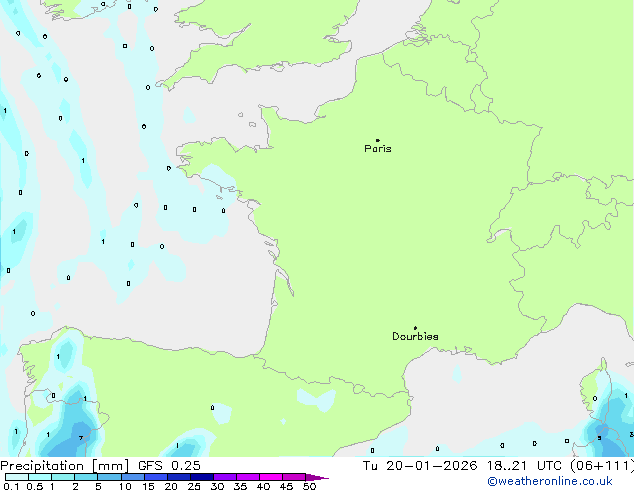Image resolution: width=634 pixels, height=490 pixels.
Task: Select the 10–15 mm legend swatch
Action: (x=133, y=477)
